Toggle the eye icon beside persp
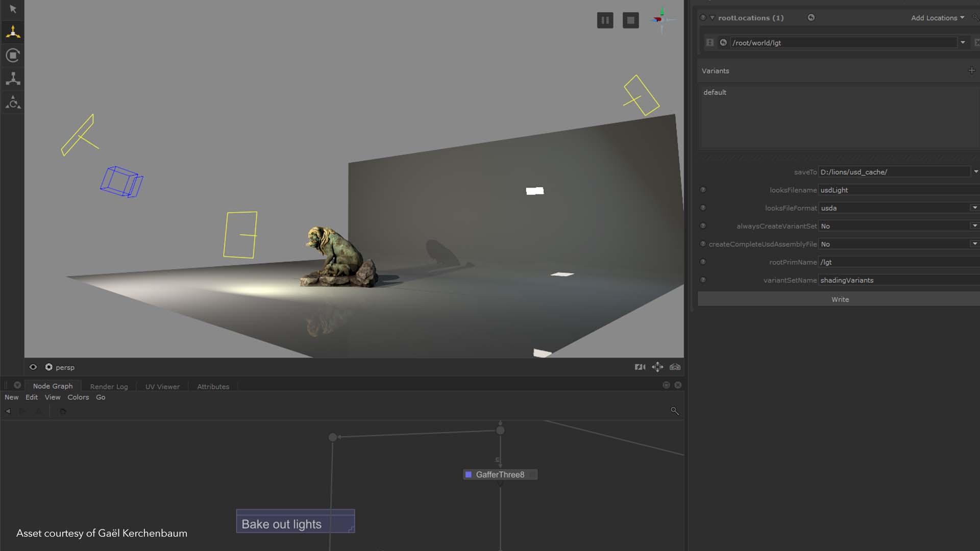The width and height of the screenshot is (980, 551). click(x=33, y=367)
